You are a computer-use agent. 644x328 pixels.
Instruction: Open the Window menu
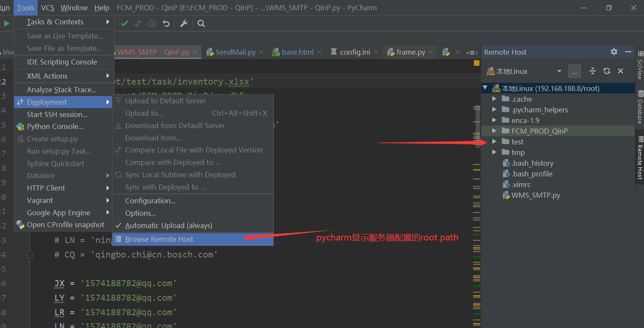click(74, 8)
